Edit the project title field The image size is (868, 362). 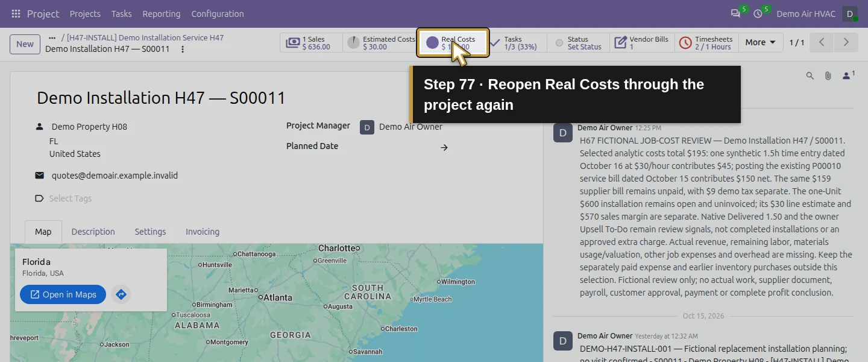pos(161,98)
